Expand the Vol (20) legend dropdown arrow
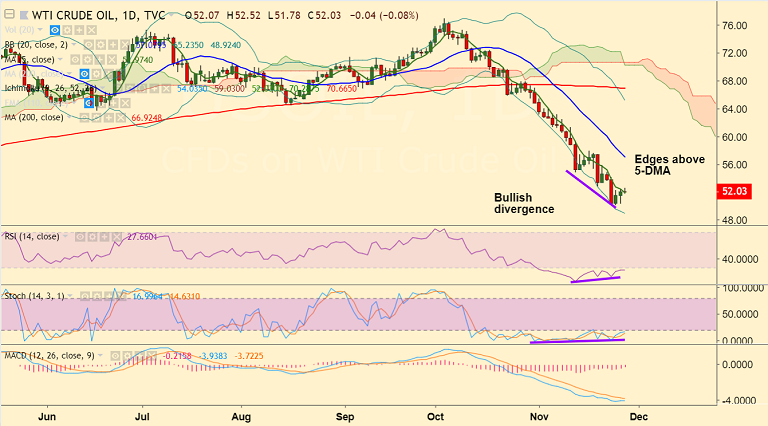 (40, 29)
